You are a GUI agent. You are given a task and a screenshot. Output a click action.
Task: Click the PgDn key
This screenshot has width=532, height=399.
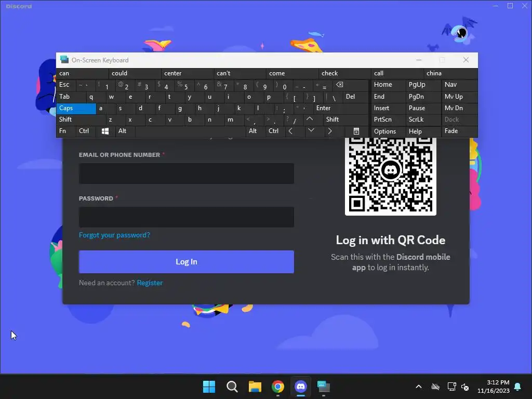coord(423,97)
